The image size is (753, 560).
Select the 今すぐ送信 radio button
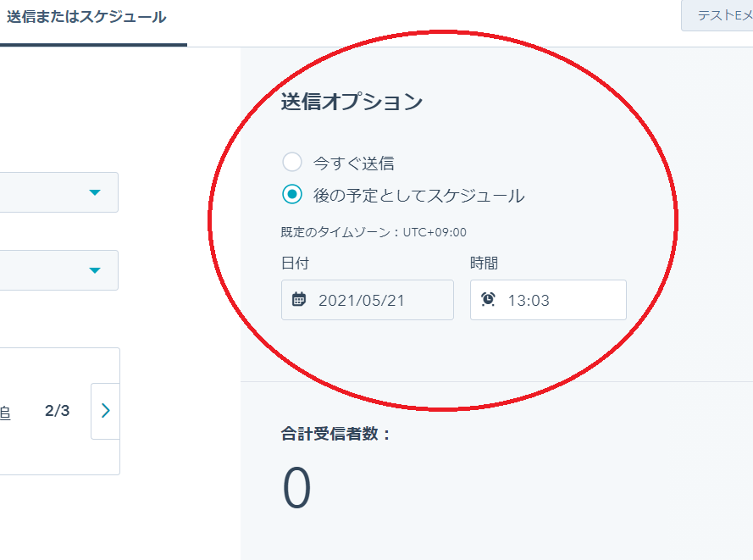point(292,163)
